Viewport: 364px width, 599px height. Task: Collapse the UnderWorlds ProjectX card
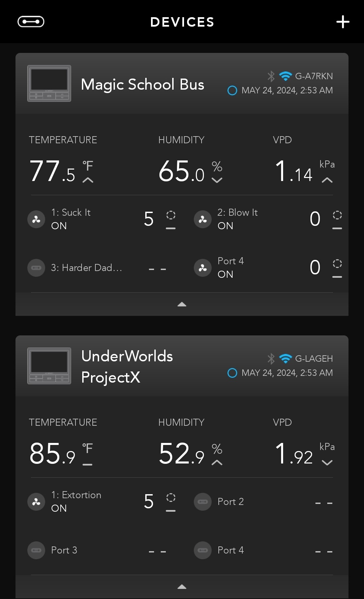[182, 587]
